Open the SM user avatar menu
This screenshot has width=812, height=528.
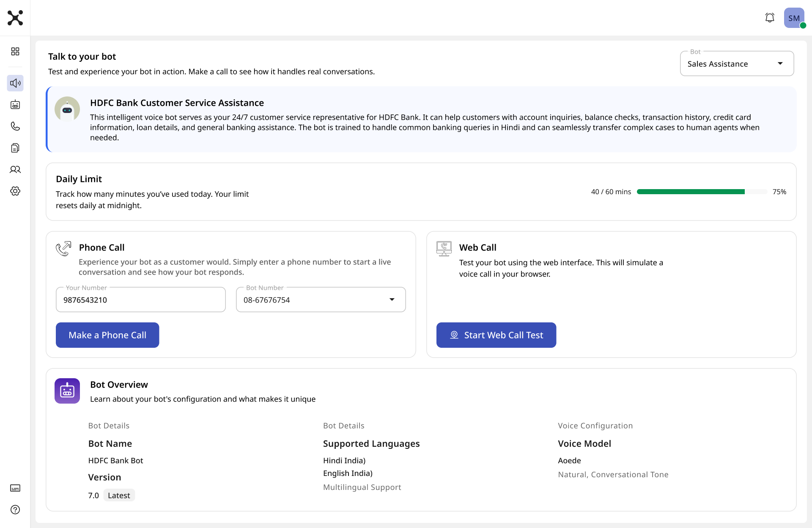(794, 18)
